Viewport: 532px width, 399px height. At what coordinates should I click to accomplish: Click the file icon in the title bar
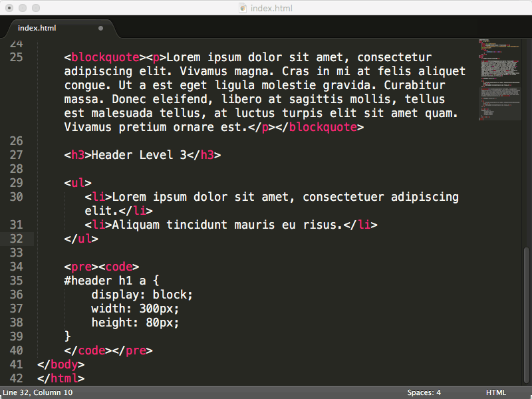(x=243, y=8)
